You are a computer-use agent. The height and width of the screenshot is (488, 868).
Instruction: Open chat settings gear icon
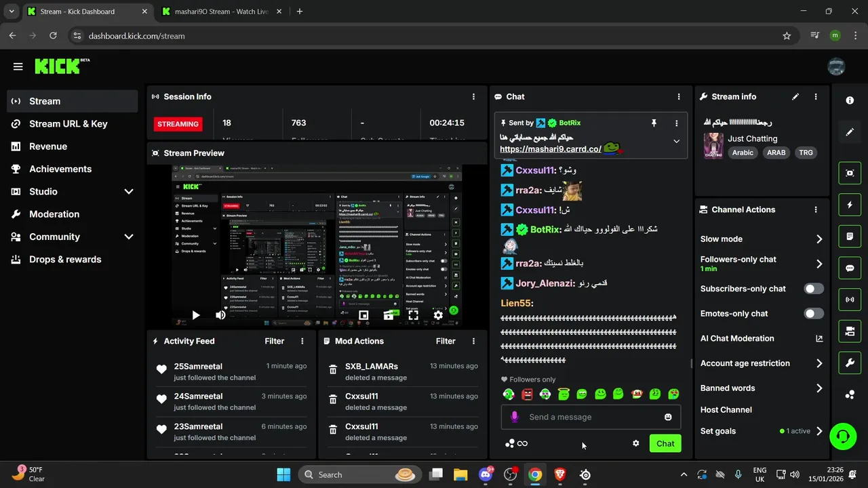click(x=636, y=443)
